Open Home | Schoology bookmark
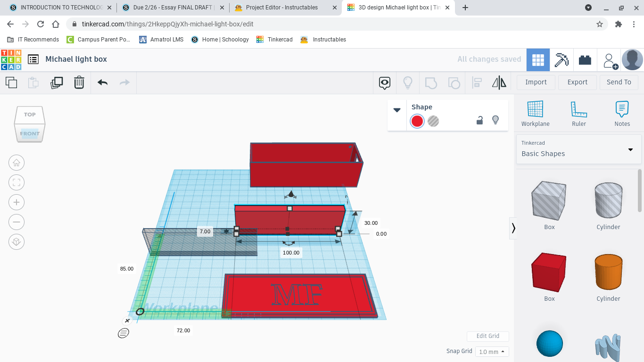This screenshot has height=362, width=644. click(x=220, y=40)
